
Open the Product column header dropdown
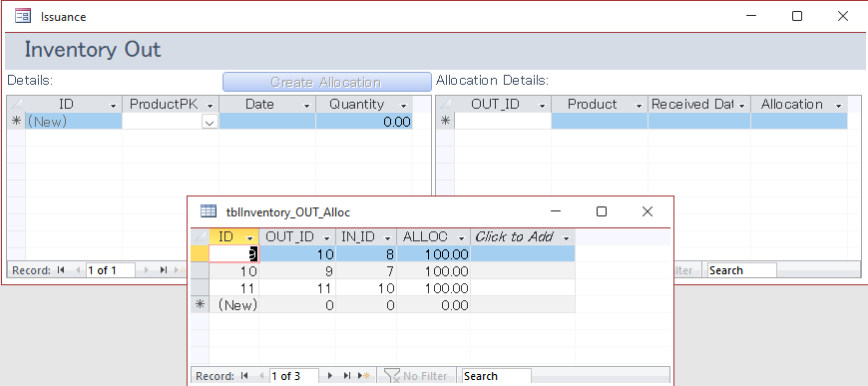(639, 105)
